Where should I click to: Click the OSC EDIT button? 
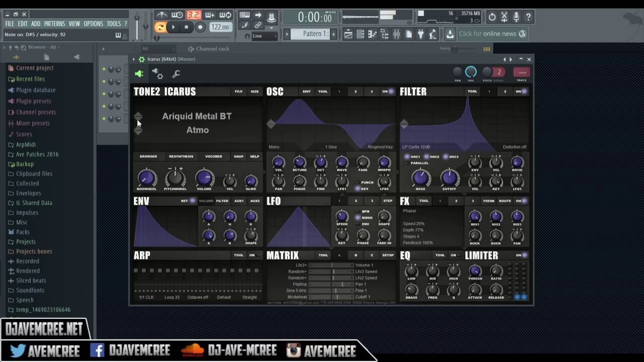pos(306,92)
